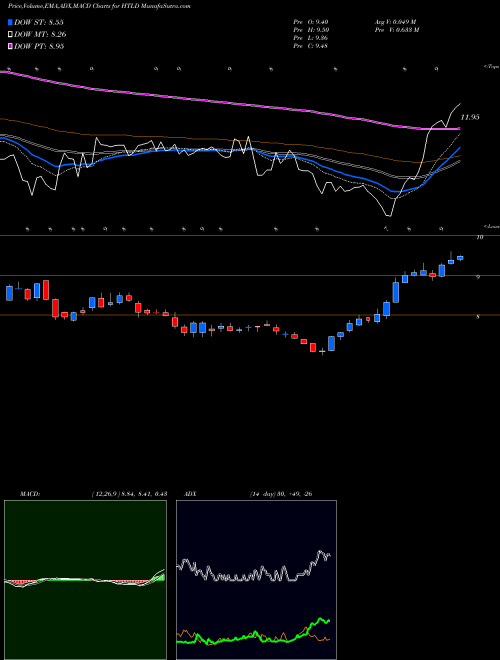The width and height of the screenshot is (500, 660).
Task: Click the 'Avg V: 0.649 M' volume text
Action: coord(396,22)
